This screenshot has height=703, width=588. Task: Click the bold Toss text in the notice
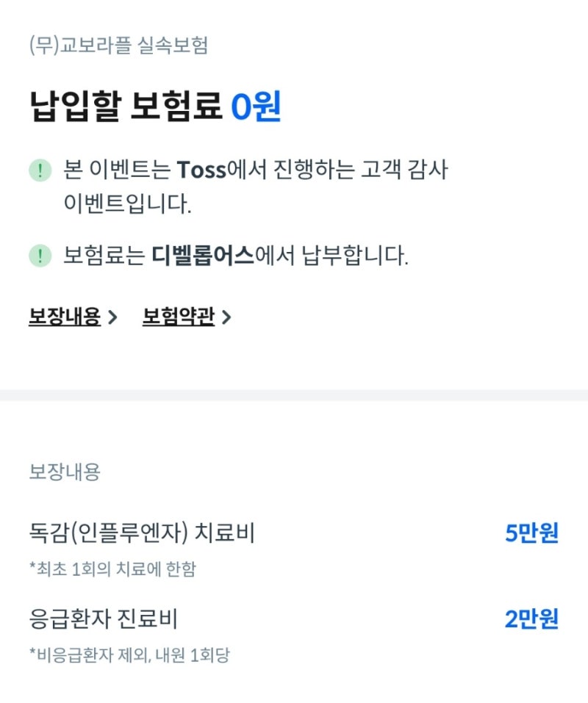(x=202, y=170)
